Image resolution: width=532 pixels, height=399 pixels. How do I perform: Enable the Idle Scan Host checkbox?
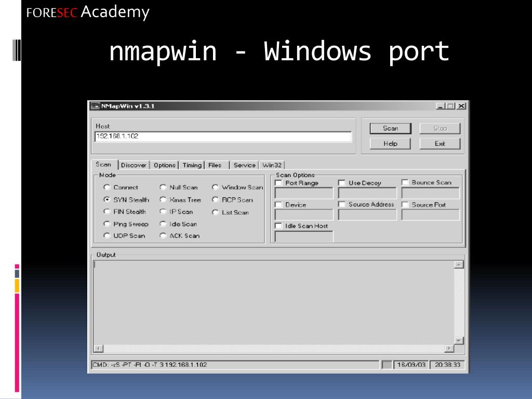click(x=278, y=226)
